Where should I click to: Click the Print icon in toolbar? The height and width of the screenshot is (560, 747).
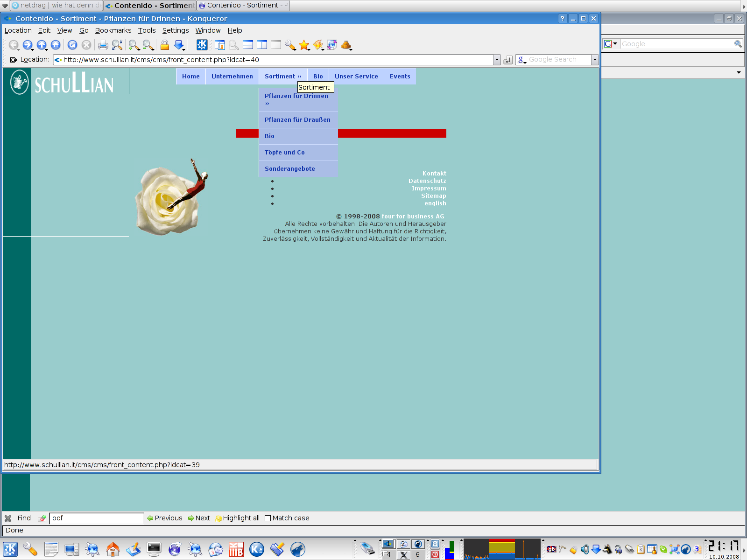pos(103,45)
